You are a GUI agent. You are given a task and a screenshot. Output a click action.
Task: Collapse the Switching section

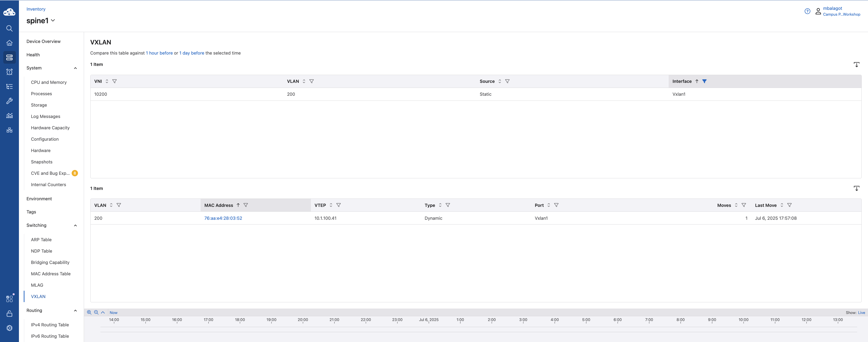tap(75, 225)
